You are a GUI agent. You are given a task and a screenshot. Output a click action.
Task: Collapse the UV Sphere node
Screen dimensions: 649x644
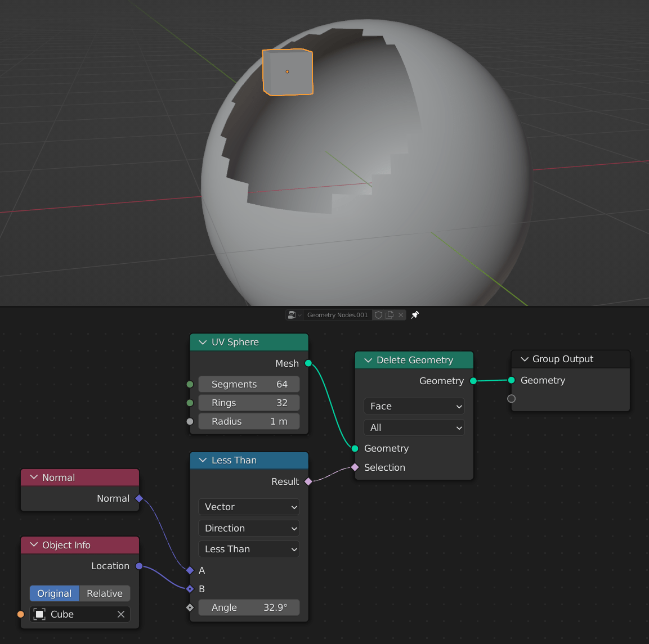click(x=202, y=342)
